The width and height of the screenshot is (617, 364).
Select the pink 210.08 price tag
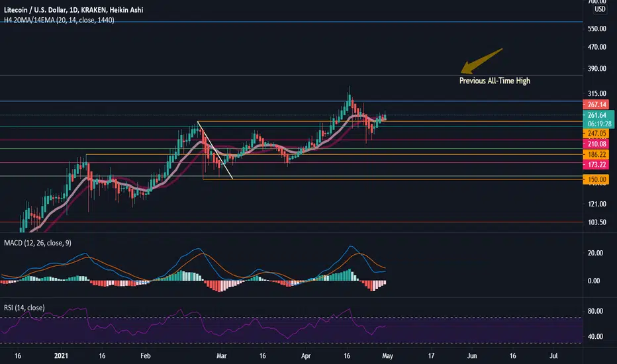tap(596, 144)
